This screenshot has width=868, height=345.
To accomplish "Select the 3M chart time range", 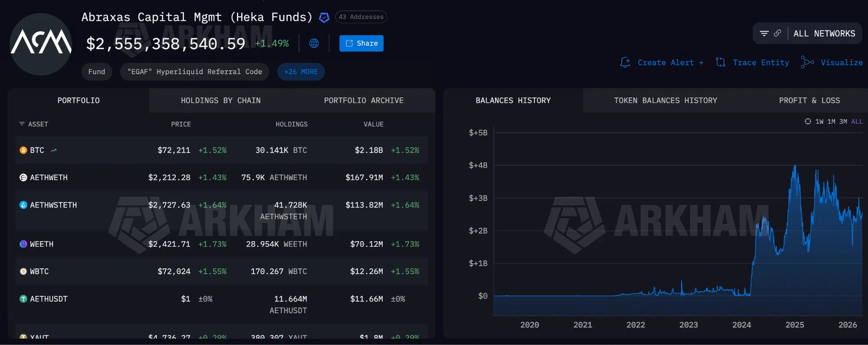I will point(843,122).
